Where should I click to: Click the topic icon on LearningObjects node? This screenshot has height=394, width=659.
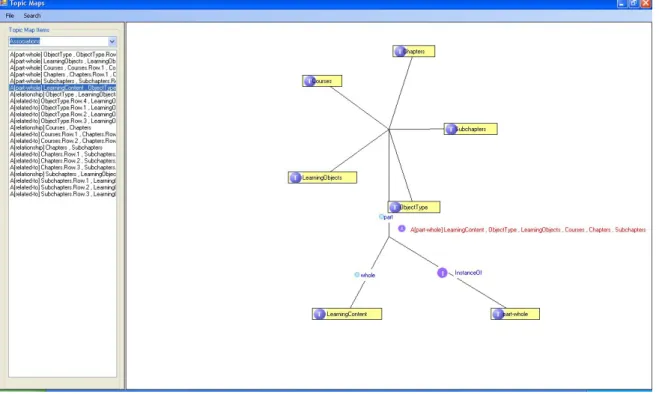(295, 178)
